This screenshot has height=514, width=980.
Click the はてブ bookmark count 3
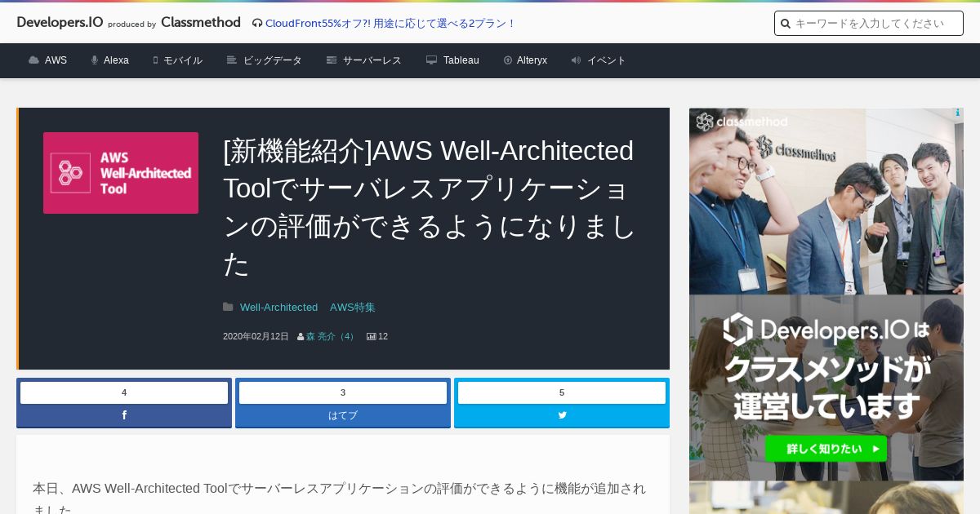[343, 392]
